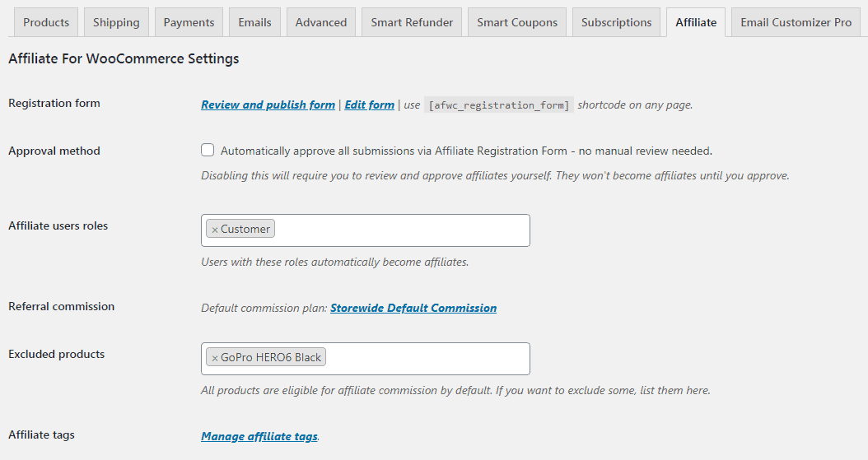This screenshot has height=460, width=868.
Task: Open the Emails tab
Action: click(254, 23)
